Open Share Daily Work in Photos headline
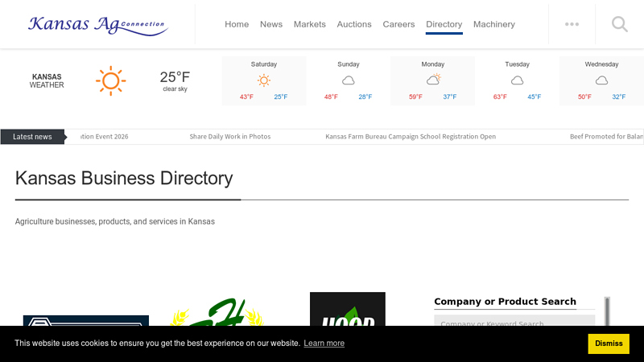Screen dimensions: 644x362 [230, 137]
